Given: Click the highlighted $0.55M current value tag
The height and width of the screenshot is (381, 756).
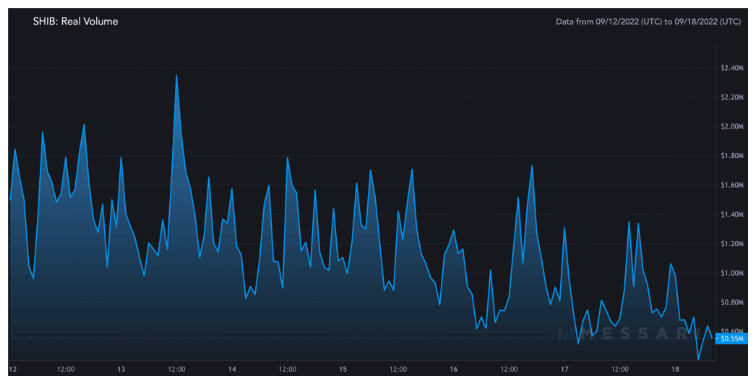Looking at the screenshot, I should [732, 339].
